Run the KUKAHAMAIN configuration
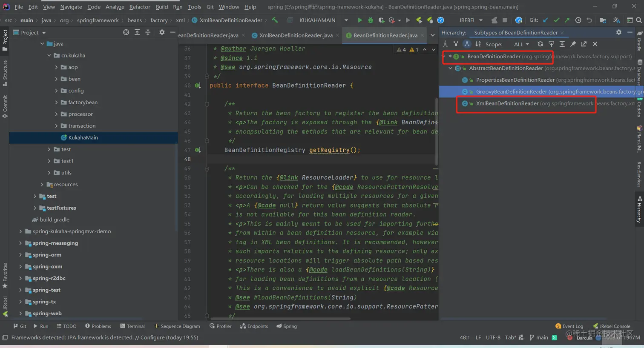This screenshot has width=644, height=348. [x=360, y=20]
